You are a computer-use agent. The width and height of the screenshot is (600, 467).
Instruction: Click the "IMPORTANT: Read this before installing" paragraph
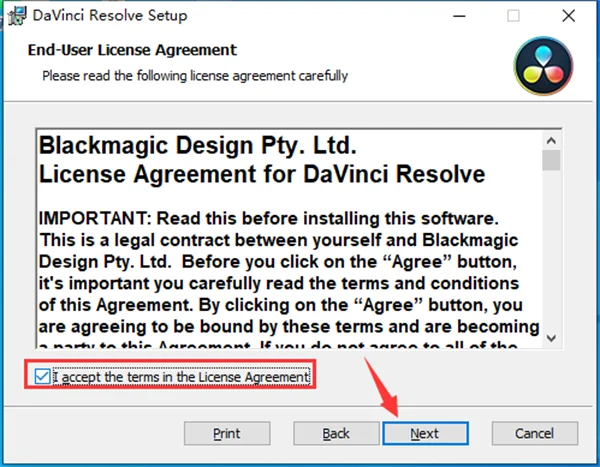pos(289,282)
